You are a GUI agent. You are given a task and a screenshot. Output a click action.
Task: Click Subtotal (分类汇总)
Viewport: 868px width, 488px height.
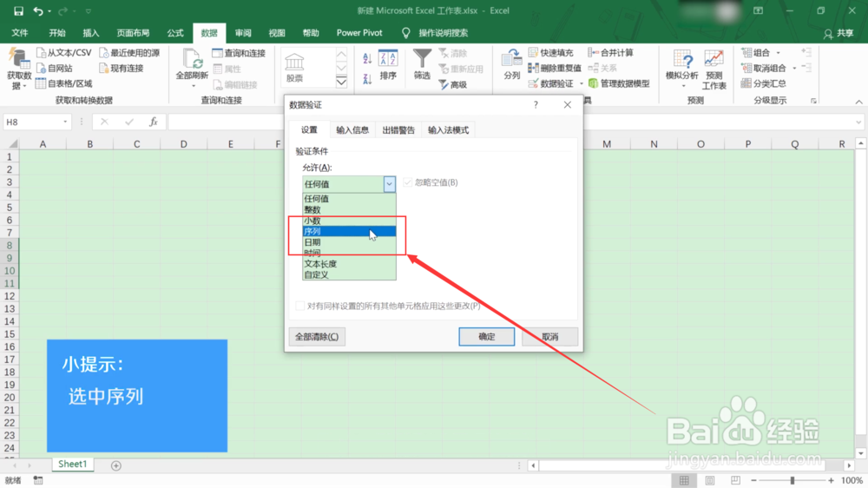(764, 83)
